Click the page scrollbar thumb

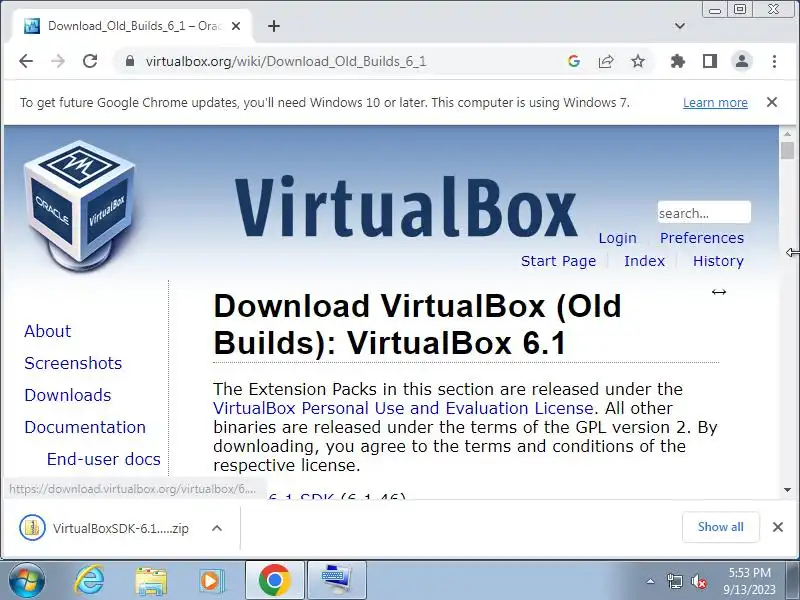[787, 151]
